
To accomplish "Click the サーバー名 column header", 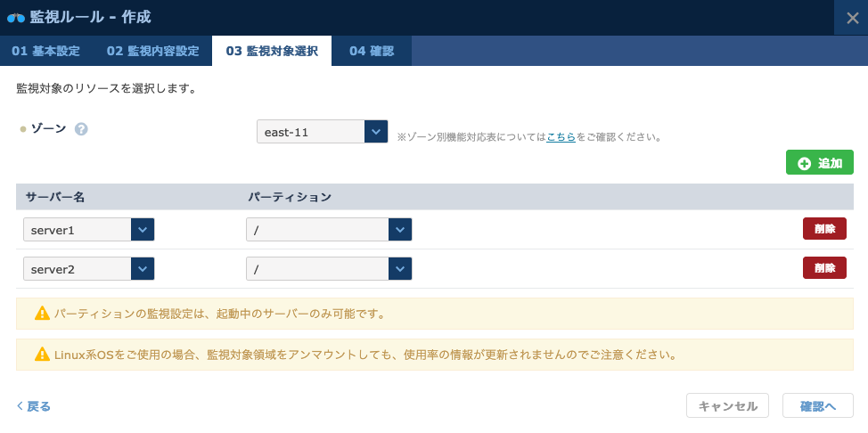I will pos(54,197).
